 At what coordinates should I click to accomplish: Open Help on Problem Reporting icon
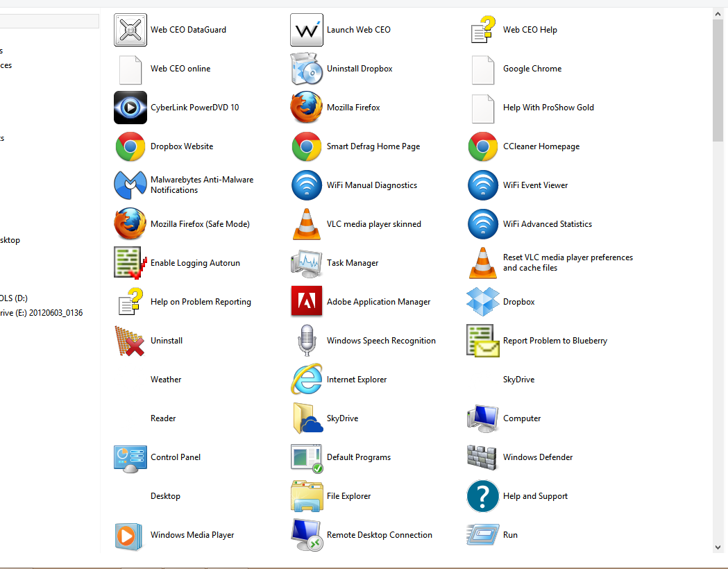[130, 302]
